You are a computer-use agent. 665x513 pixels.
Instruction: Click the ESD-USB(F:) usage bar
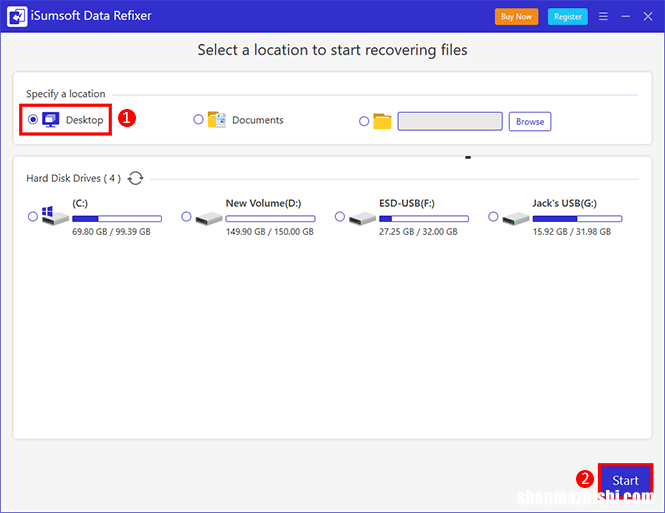coord(424,219)
